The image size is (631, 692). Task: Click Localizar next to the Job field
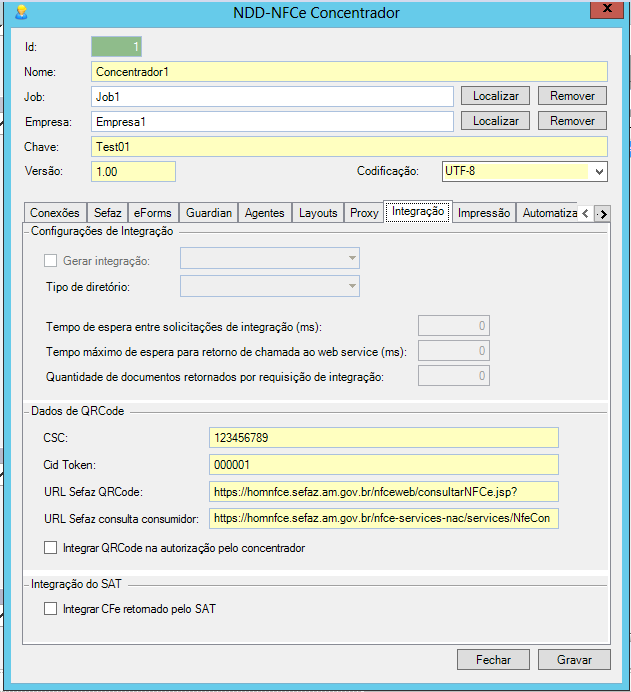click(495, 96)
